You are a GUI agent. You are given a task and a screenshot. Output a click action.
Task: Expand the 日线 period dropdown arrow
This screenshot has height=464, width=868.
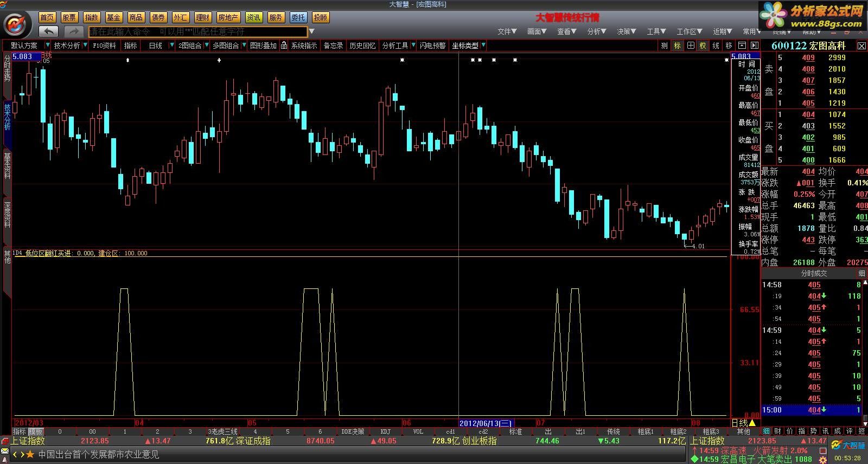tap(172, 46)
